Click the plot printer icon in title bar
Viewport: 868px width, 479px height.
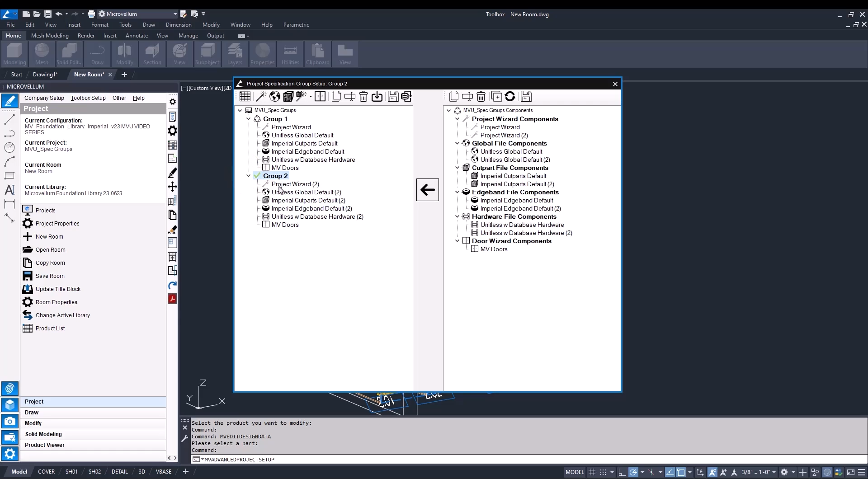91,14
